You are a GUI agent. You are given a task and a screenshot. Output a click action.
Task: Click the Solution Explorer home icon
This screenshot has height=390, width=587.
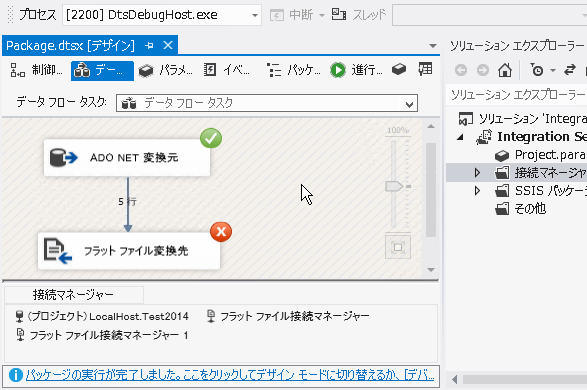click(x=505, y=70)
